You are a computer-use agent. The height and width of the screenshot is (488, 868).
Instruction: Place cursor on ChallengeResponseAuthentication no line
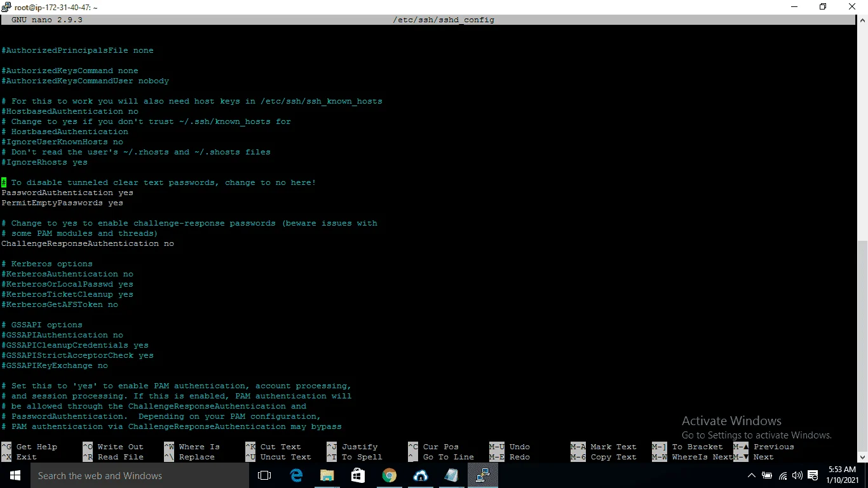(88, 243)
